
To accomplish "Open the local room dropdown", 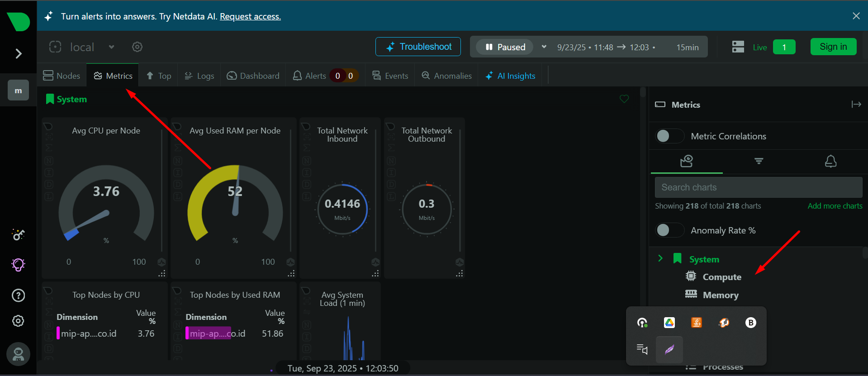I will point(111,47).
